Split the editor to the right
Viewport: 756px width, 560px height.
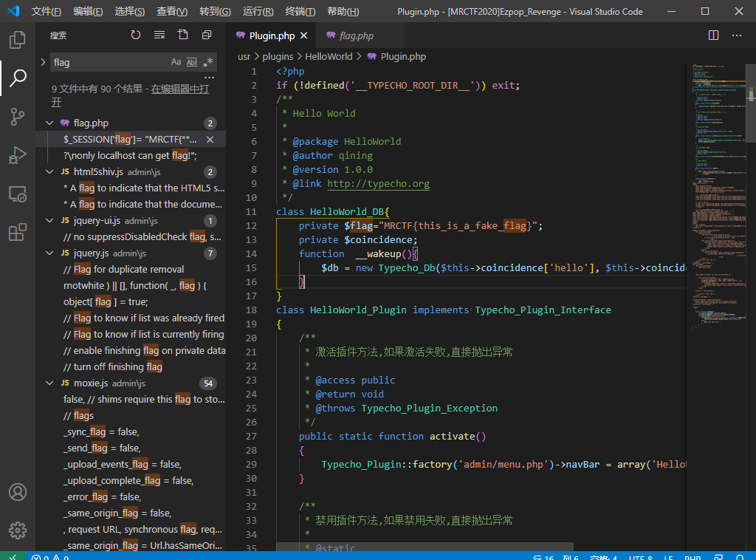pyautogui.click(x=714, y=35)
